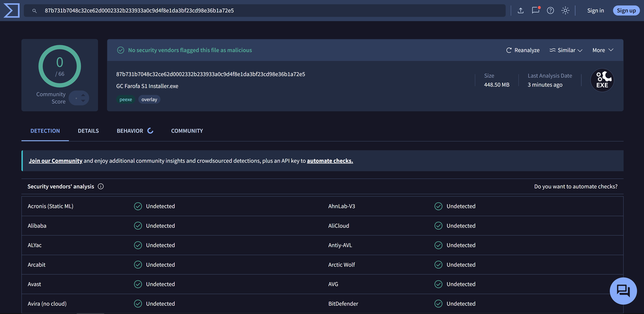Viewport: 644px width, 314px height.
Task: Click the checkmark icon in Avira row
Action: pyautogui.click(x=138, y=304)
